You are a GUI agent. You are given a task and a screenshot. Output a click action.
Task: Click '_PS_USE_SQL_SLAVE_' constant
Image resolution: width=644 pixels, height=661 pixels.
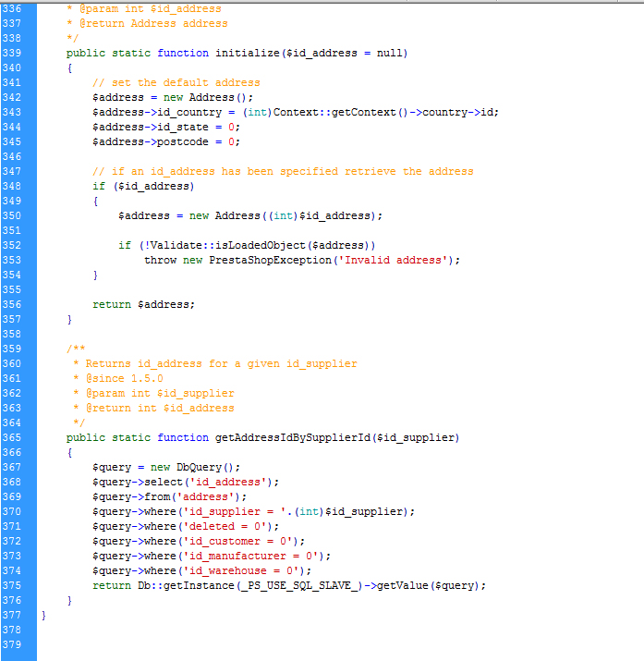pyautogui.click(x=302, y=585)
